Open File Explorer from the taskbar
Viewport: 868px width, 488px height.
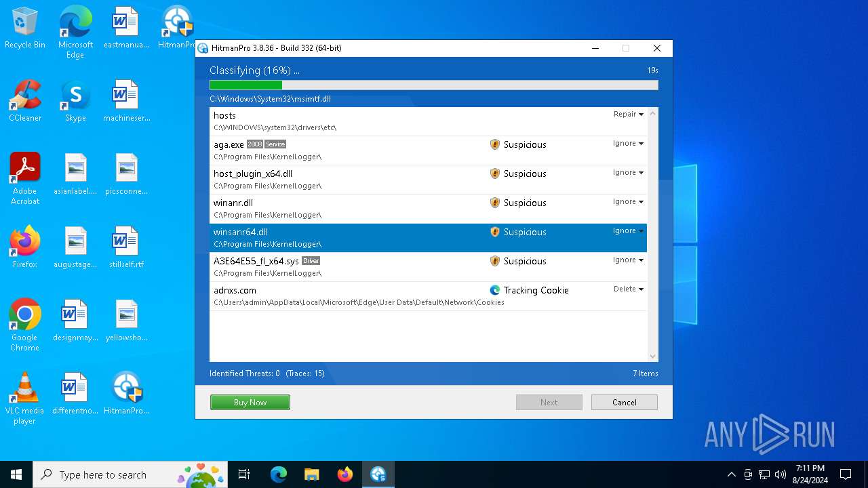(311, 474)
